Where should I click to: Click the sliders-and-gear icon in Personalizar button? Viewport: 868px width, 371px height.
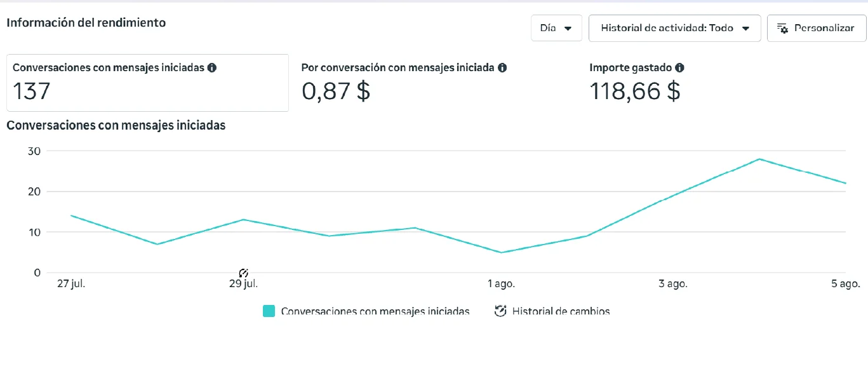click(782, 29)
